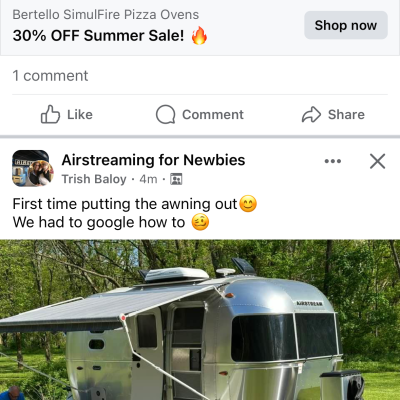Click the smiling emoji after awning out
Image resolution: width=400 pixels, height=400 pixels.
tap(248, 204)
